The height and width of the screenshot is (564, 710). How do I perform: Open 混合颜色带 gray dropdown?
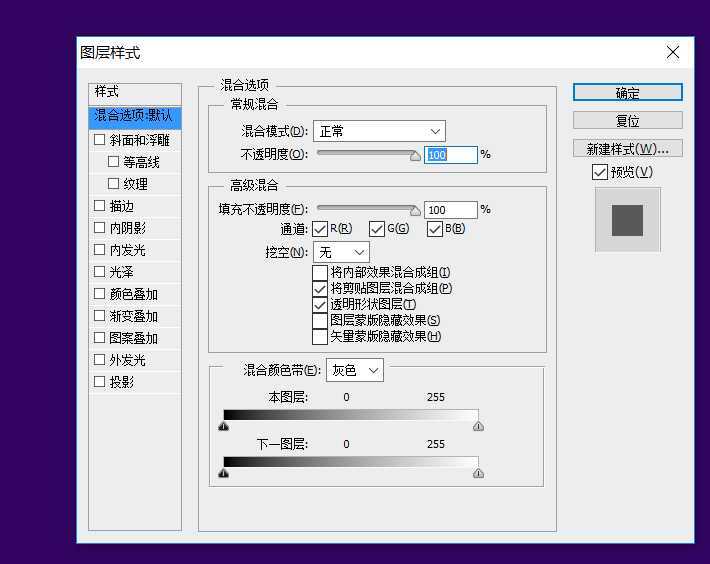click(354, 370)
